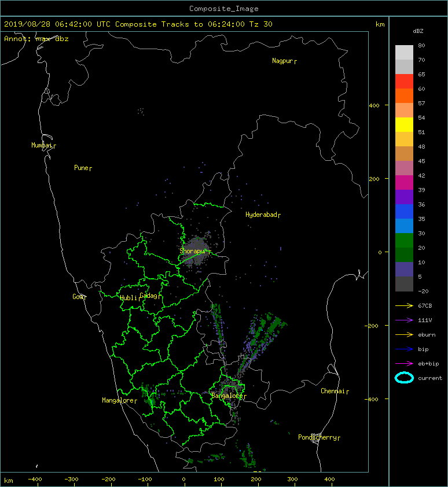Click the red 65 dBZ legend swatch
Image resolution: width=448 pixels, height=487 pixels.
[404, 81]
